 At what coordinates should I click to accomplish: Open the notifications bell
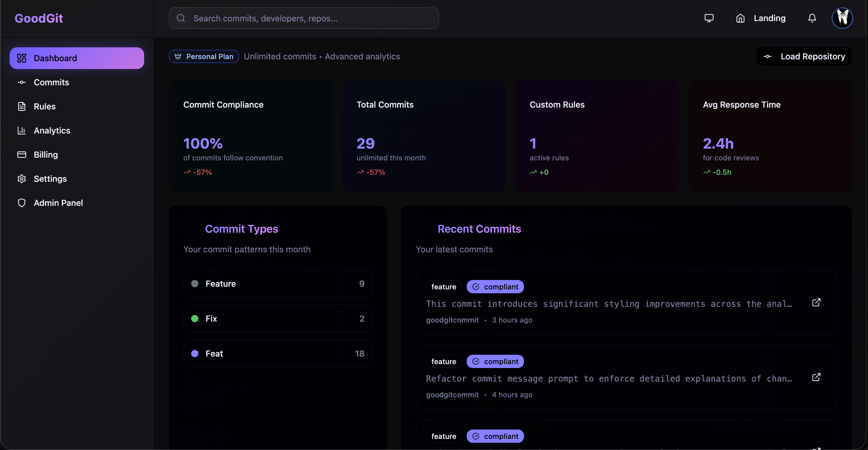coord(812,18)
